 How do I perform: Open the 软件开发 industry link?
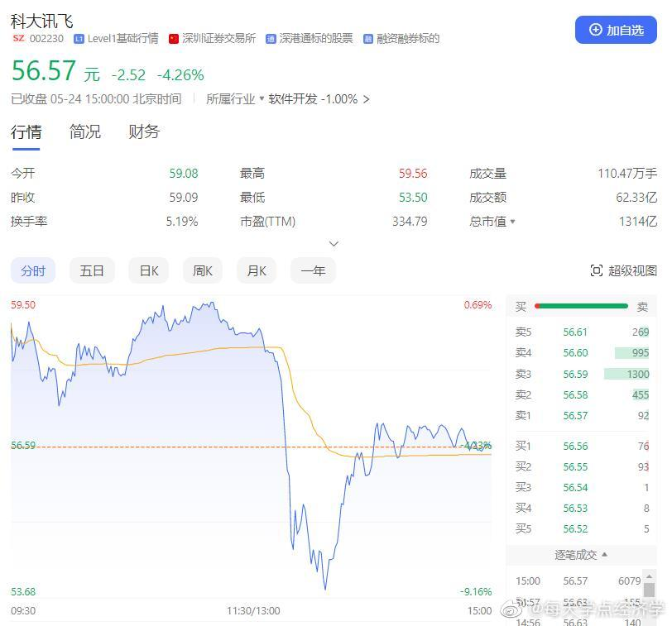pos(293,99)
